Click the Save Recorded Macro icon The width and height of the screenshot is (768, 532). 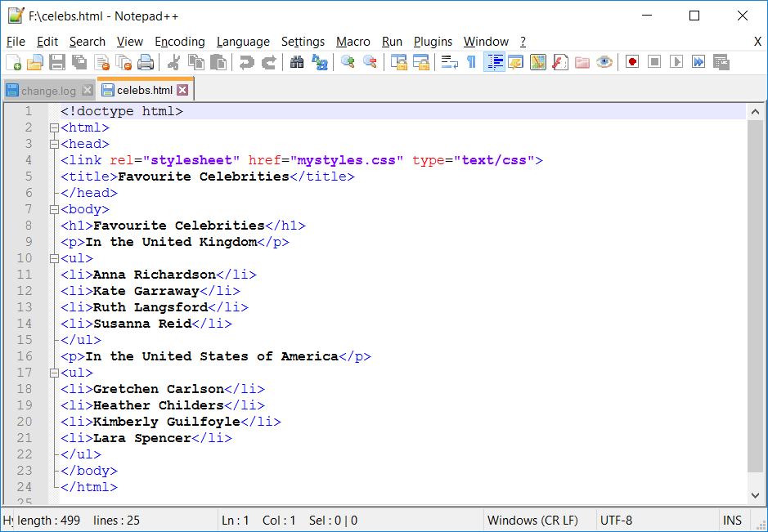click(721, 63)
